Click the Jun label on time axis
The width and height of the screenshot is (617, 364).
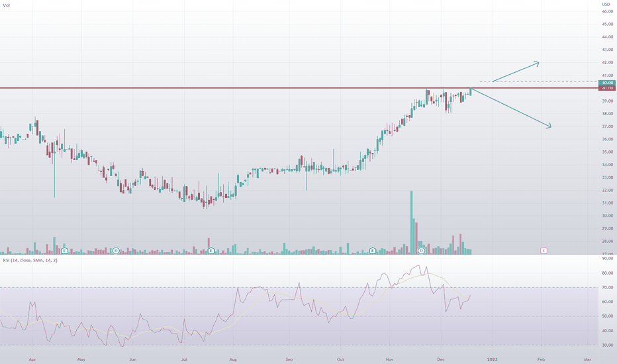point(133,359)
